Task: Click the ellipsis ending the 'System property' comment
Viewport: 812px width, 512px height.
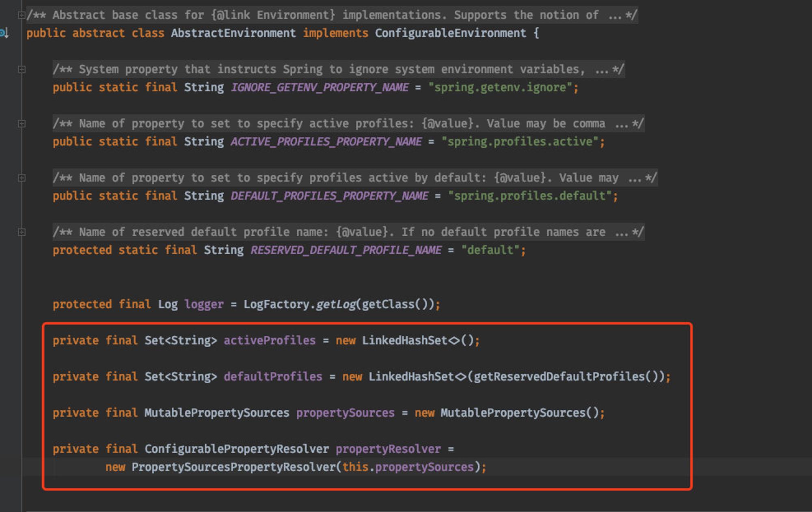Action: coord(602,70)
